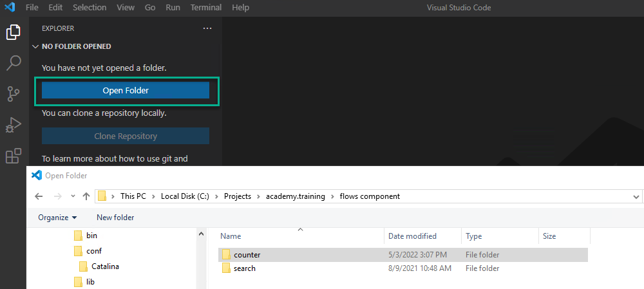Collapse the No Folder Opened section

coord(35,46)
